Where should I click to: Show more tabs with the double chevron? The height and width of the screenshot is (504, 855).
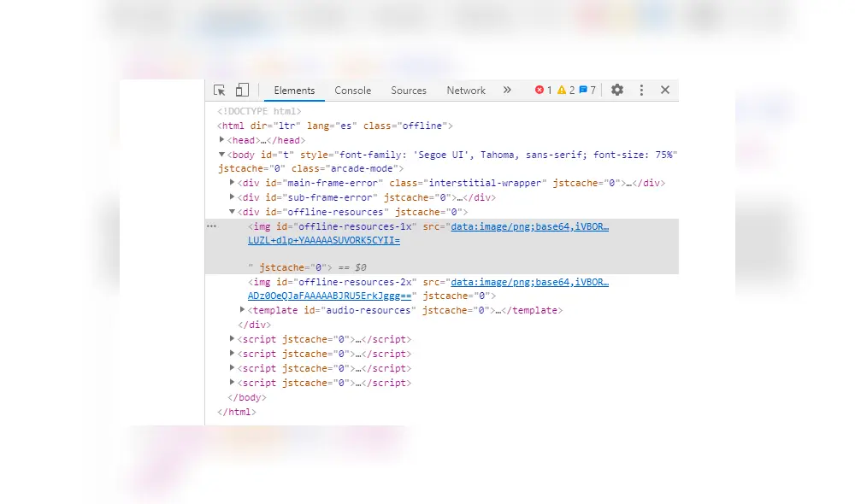coord(507,90)
